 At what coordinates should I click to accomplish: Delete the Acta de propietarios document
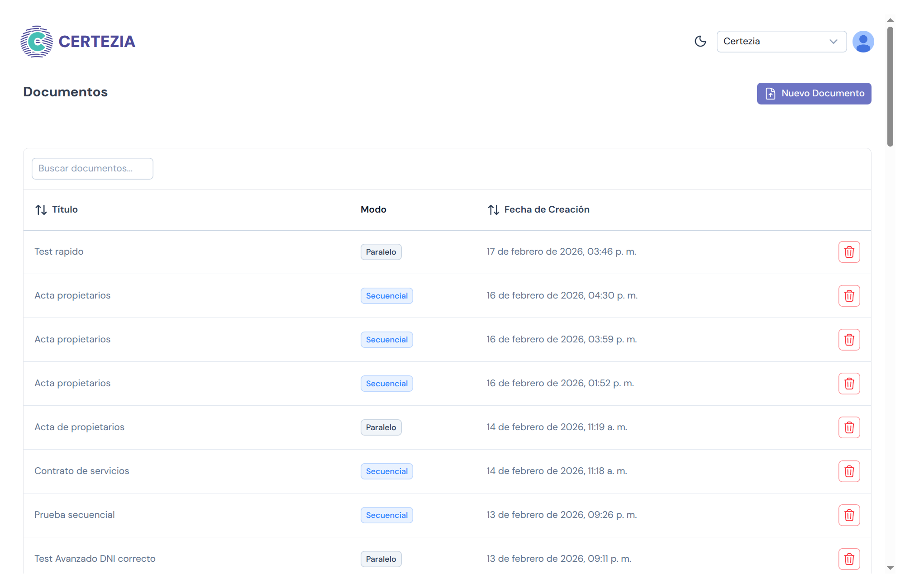[849, 427]
